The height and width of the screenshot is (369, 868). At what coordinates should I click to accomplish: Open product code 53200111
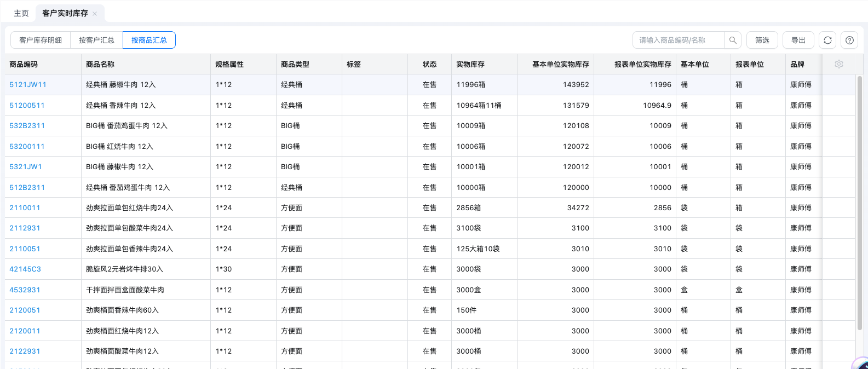click(27, 146)
